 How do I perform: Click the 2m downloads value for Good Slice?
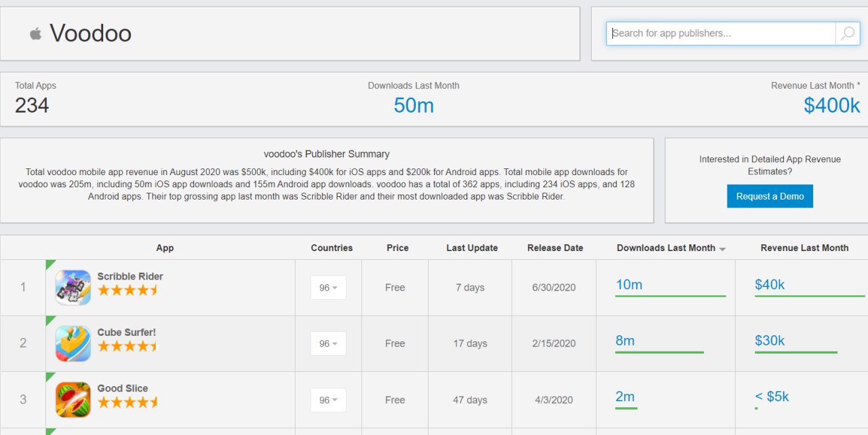click(625, 397)
